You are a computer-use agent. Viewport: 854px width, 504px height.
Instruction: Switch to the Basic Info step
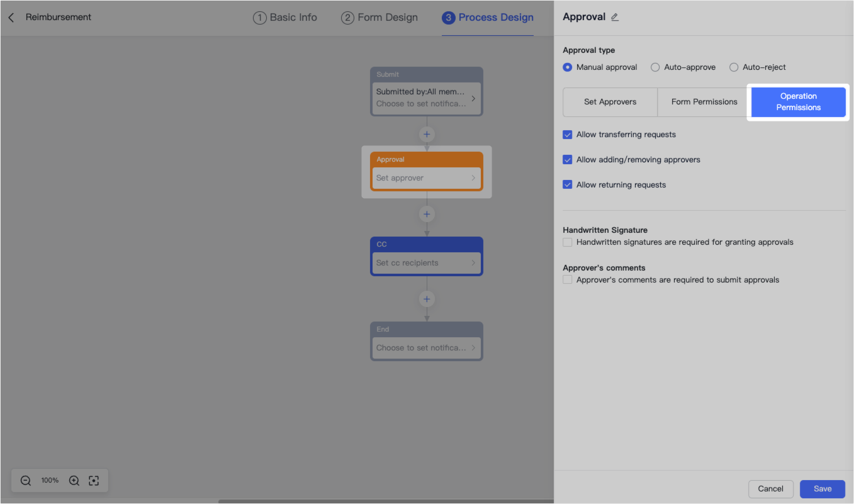click(285, 18)
